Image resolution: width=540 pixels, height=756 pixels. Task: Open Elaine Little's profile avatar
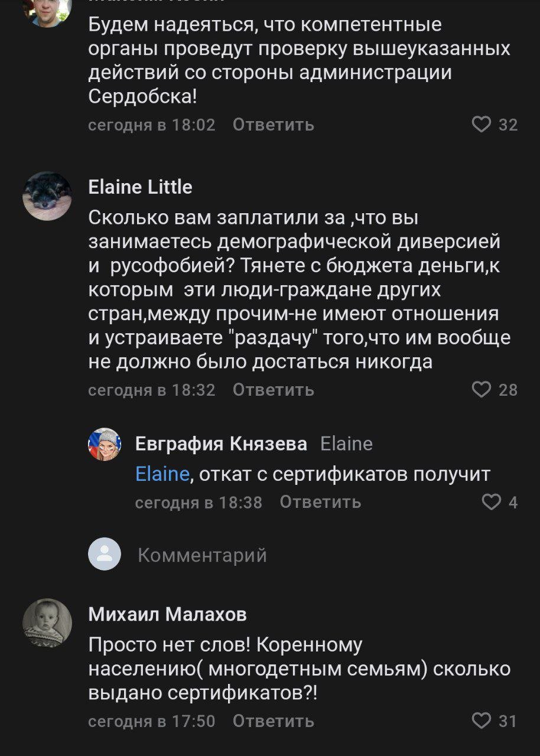[x=47, y=196]
